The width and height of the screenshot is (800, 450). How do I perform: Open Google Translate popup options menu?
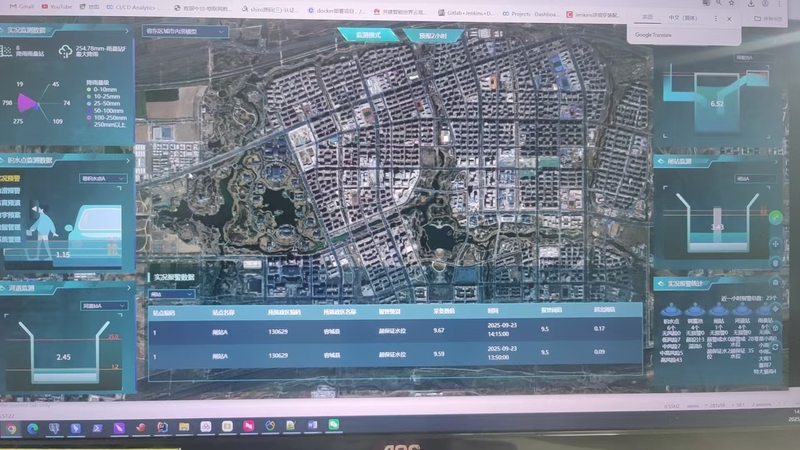click(716, 18)
